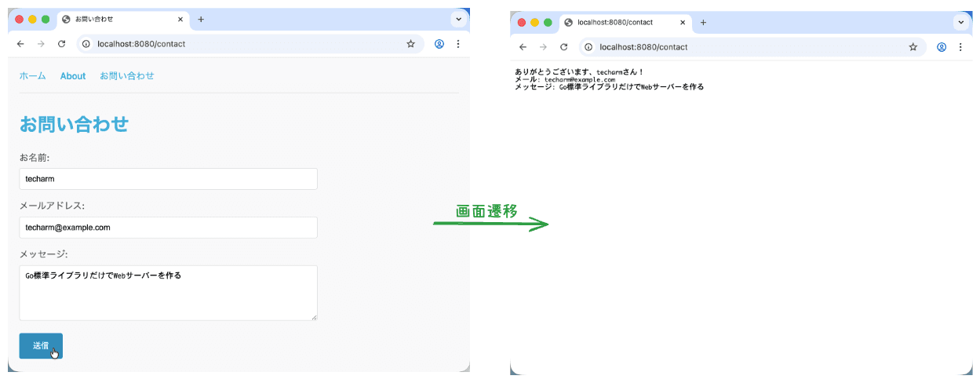The width and height of the screenshot is (980, 383).
Task: Reload page in right browser window
Action: (x=563, y=47)
